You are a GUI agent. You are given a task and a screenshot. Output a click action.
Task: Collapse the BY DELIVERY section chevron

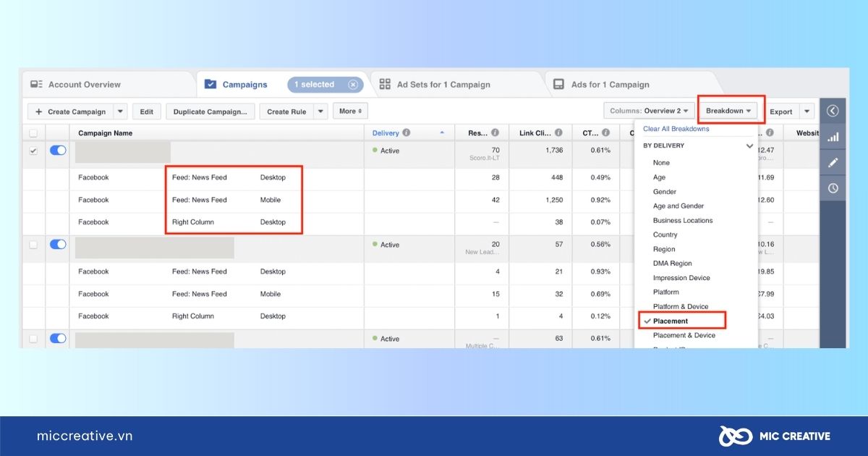tap(749, 145)
